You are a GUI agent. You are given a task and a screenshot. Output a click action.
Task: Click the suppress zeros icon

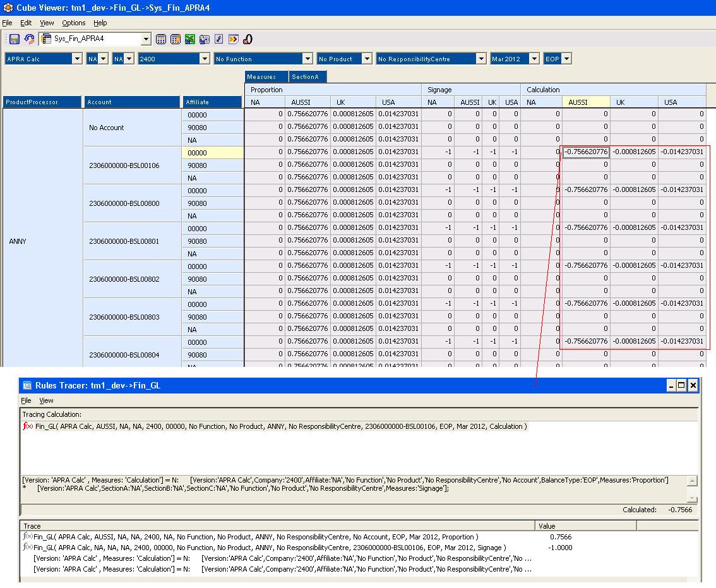pos(248,39)
